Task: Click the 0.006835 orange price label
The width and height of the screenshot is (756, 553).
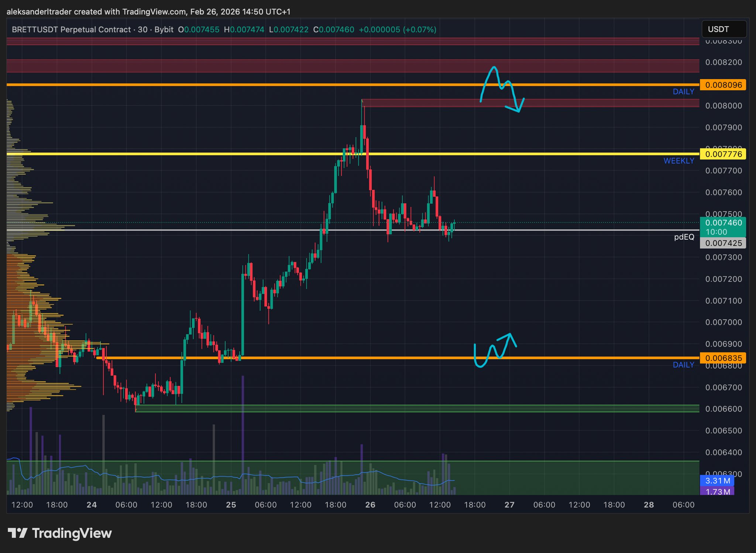Action: 723,358
